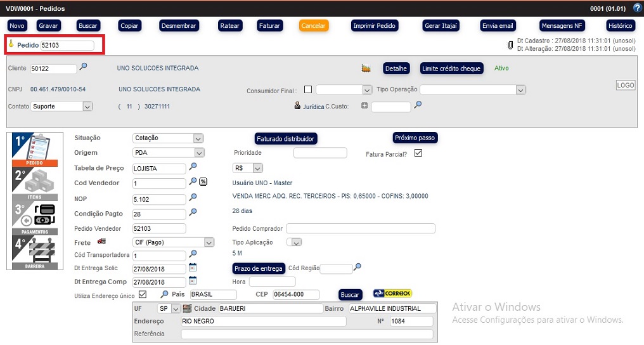Open the Situação dropdown showing Cotação
This screenshot has width=644, height=345.
[168, 138]
